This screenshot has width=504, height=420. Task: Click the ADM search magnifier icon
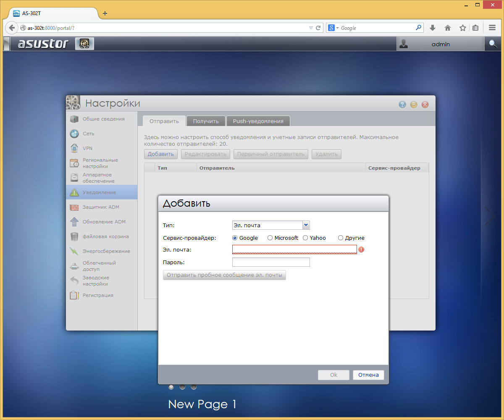pos(493,44)
